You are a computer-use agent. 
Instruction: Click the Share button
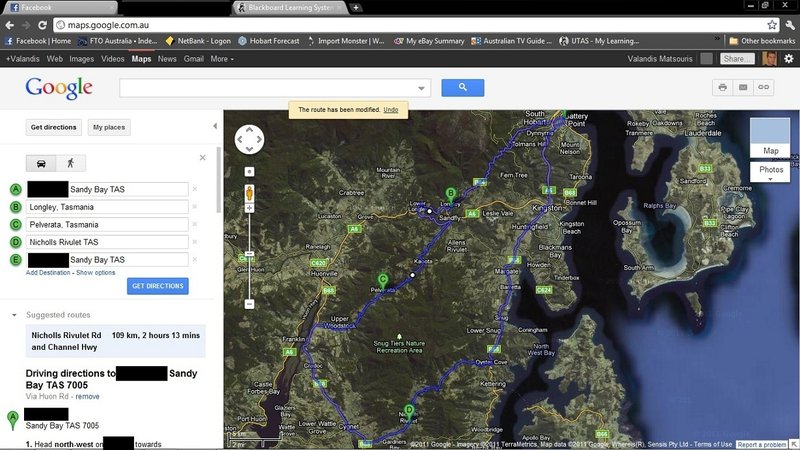[737, 59]
